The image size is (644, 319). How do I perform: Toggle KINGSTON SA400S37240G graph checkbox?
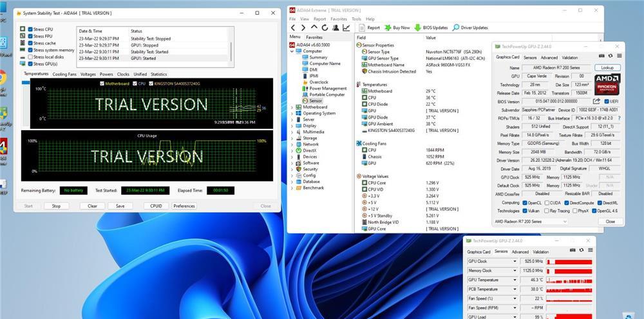point(151,83)
